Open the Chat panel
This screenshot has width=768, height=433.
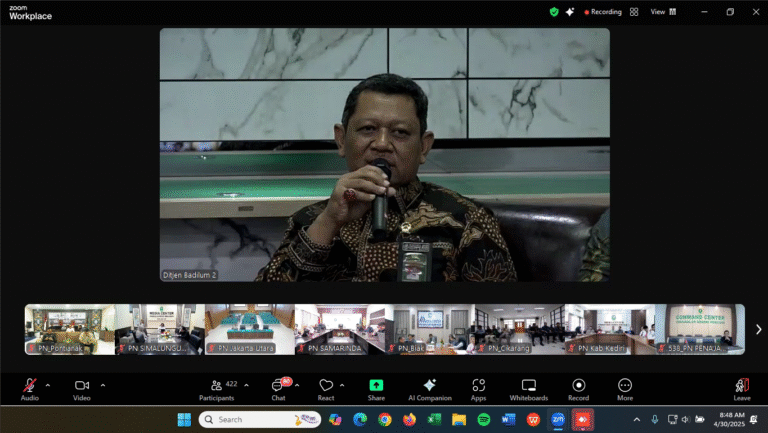pyautogui.click(x=278, y=387)
